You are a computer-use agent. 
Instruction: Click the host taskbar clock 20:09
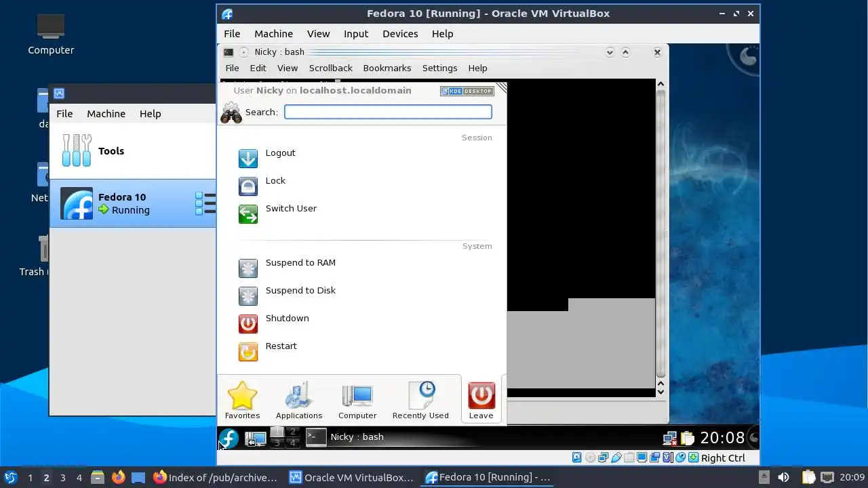click(852, 477)
